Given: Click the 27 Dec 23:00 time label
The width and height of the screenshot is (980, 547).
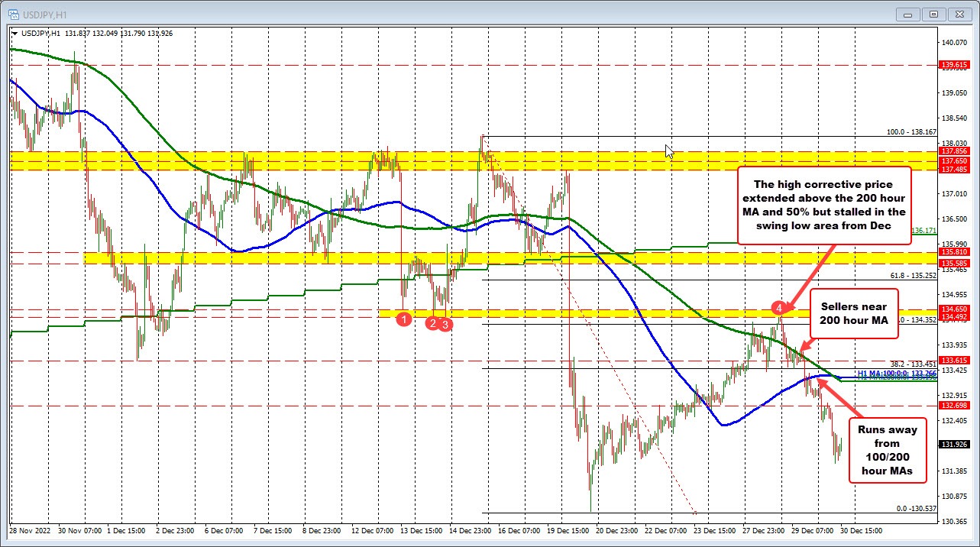Looking at the screenshot, I should coord(764,531).
